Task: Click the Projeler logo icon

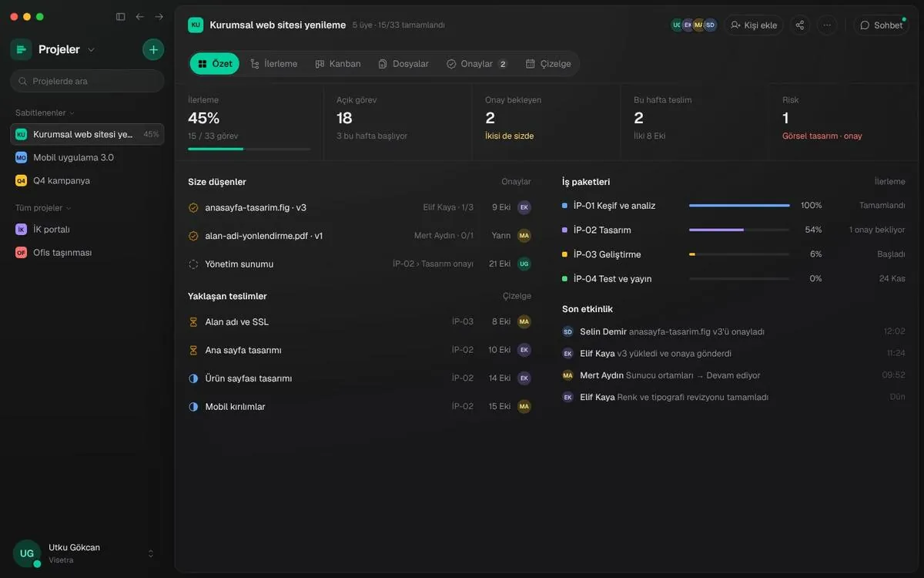Action: click(x=21, y=49)
